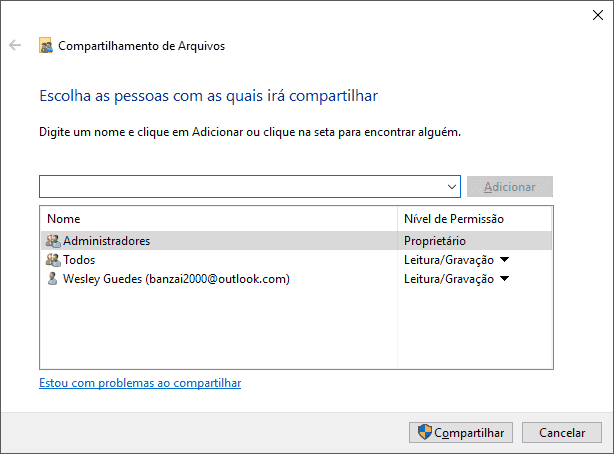
Task: Select Wesley Guedes (banzai2000@outlook.com) entry
Action: 176,279
